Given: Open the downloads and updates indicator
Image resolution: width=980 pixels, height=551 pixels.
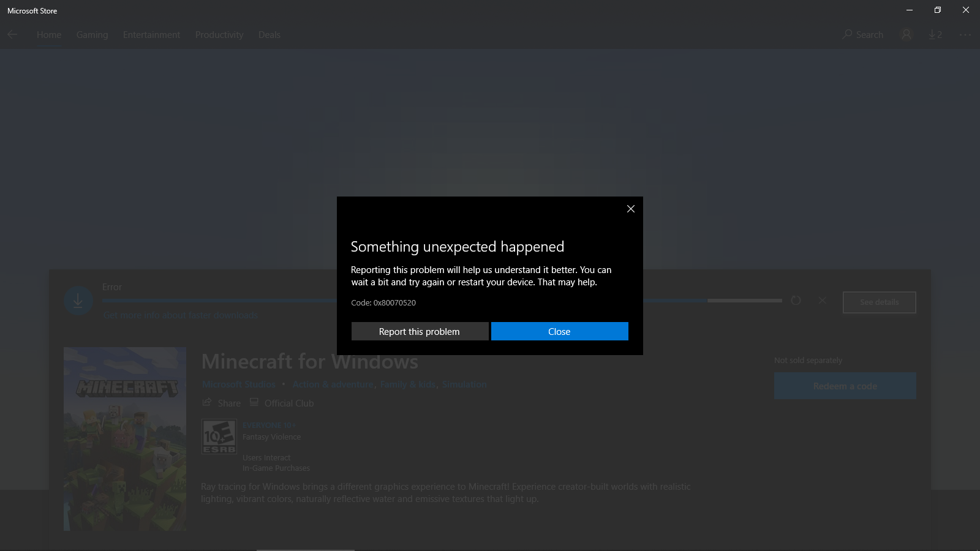Looking at the screenshot, I should coord(935,35).
